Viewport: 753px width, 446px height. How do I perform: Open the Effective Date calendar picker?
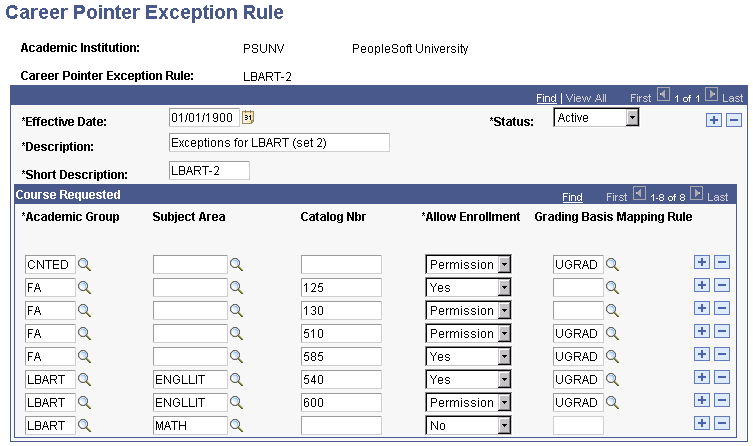click(249, 117)
